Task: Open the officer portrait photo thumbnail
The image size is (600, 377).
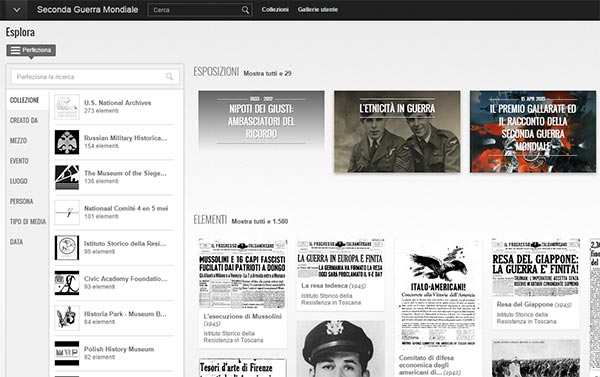Action: (x=340, y=349)
